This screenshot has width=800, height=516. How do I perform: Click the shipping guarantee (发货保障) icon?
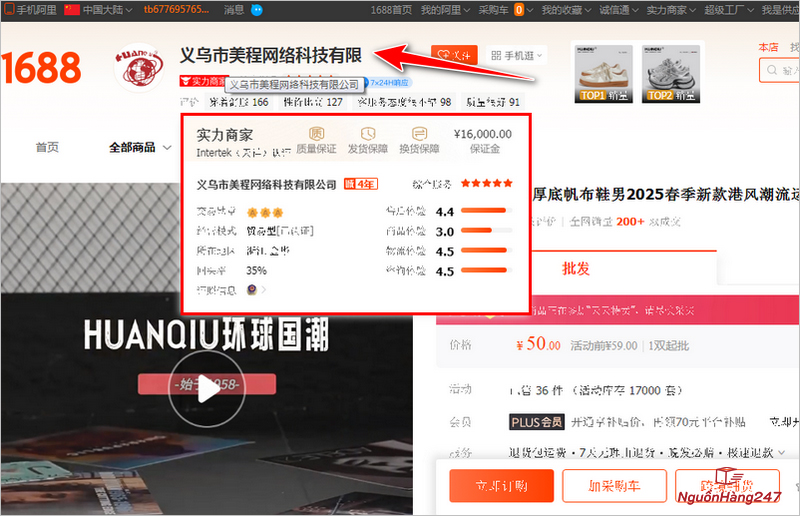368,134
